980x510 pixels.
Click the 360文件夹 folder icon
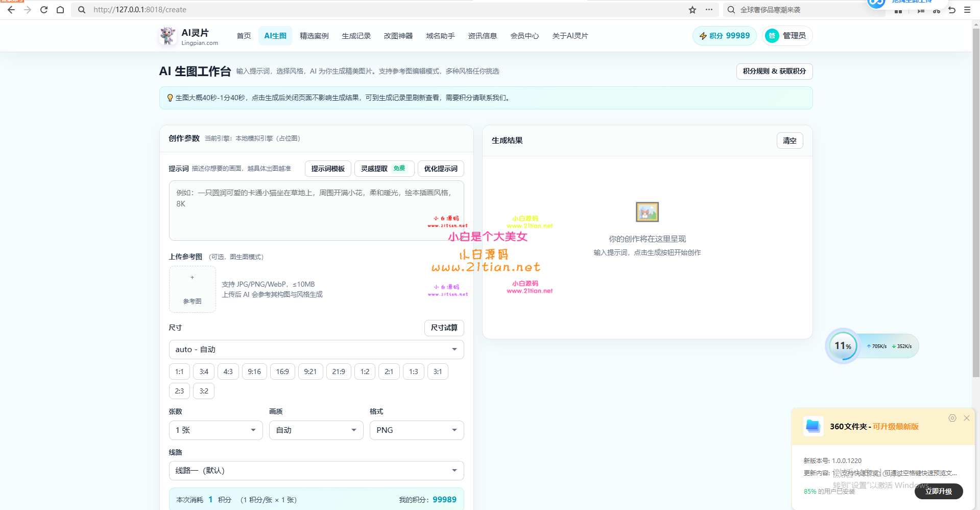813,426
